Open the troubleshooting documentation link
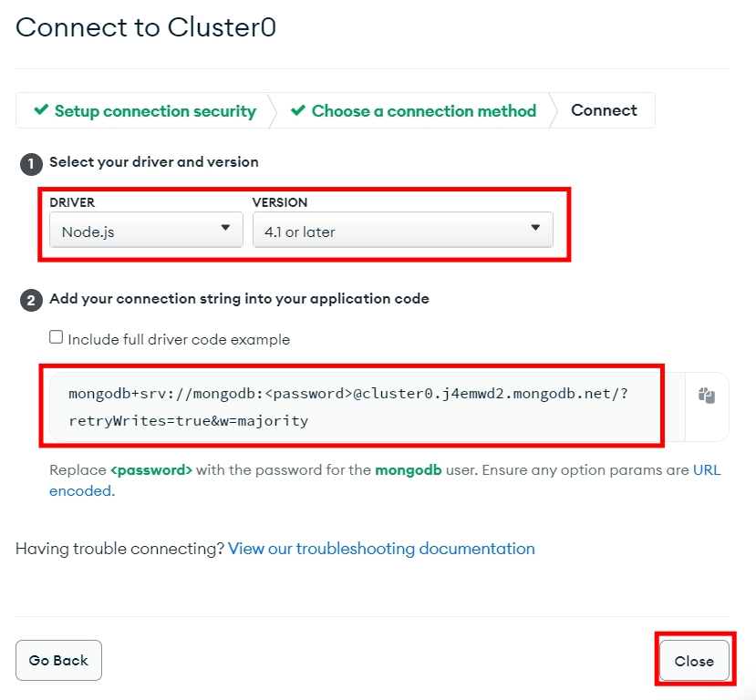Image resolution: width=756 pixels, height=700 pixels. click(x=382, y=548)
